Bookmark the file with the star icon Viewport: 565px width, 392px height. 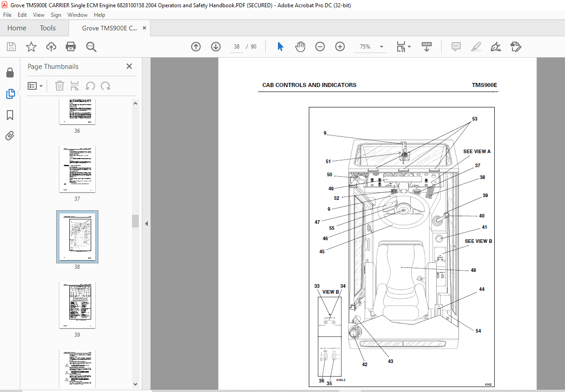(31, 47)
